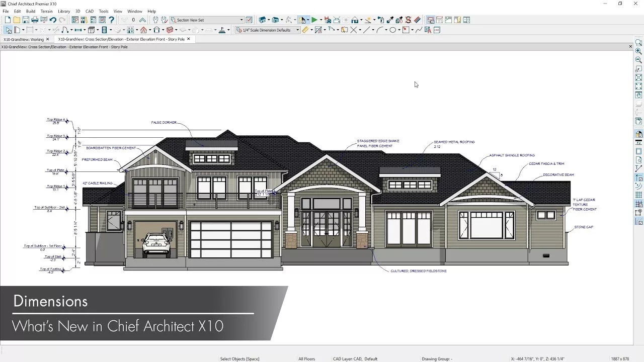This screenshot has height=362, width=644.
Task: Select the Draw Line tool
Action: (x=366, y=30)
